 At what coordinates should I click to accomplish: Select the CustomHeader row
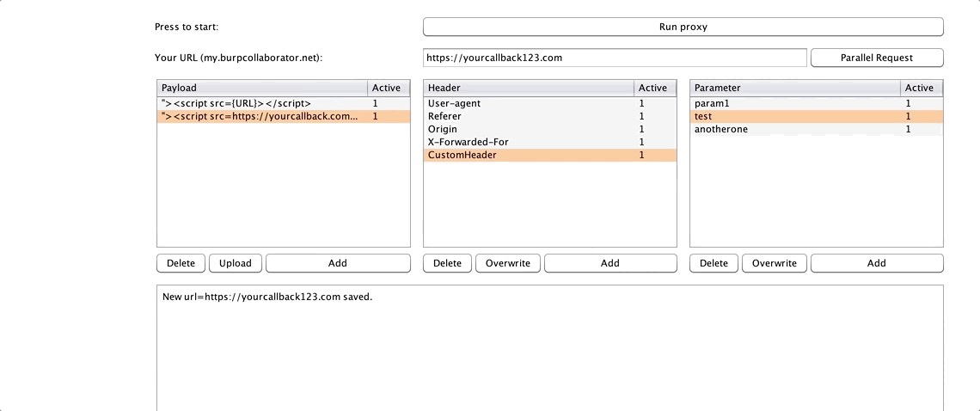[550, 155]
